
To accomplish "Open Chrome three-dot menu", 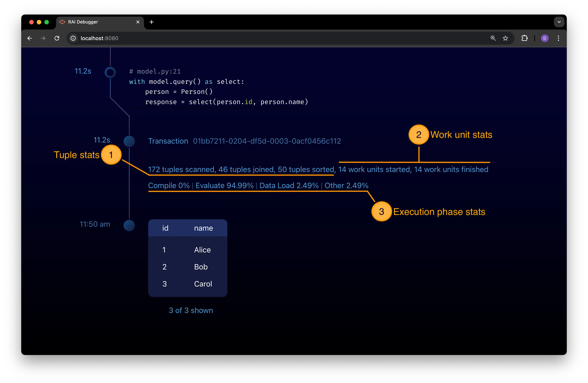I will pyautogui.click(x=558, y=38).
